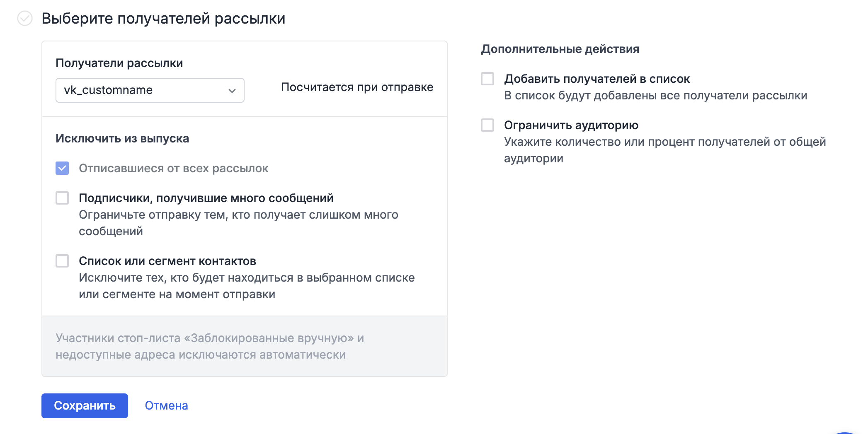Image resolution: width=868 pixels, height=434 pixels.
Task: Enable 'Подписчики, получившие много сообщений' checkbox
Action: point(62,198)
